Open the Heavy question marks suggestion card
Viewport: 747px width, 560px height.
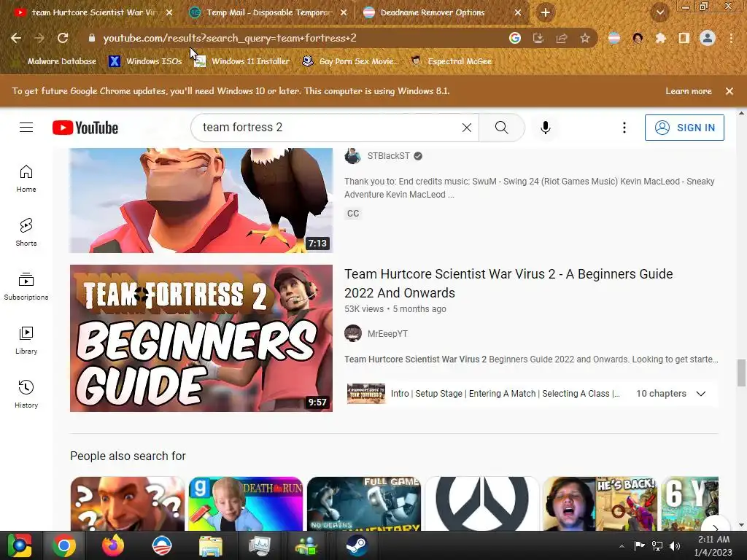(x=127, y=504)
